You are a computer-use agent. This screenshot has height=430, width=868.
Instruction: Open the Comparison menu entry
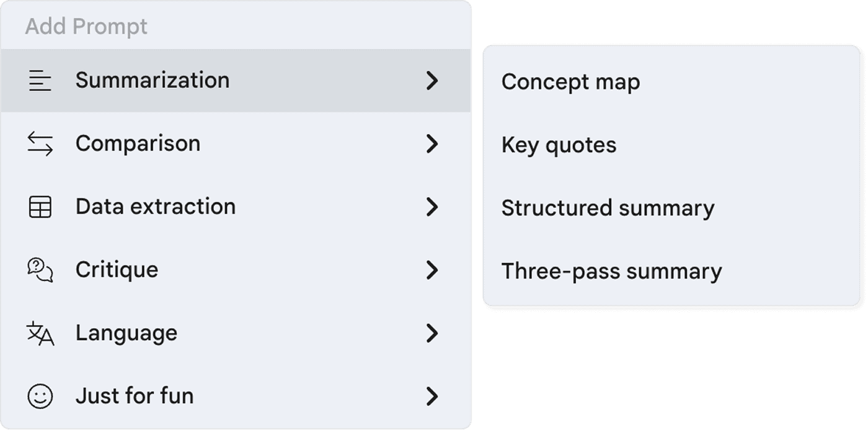(x=236, y=144)
